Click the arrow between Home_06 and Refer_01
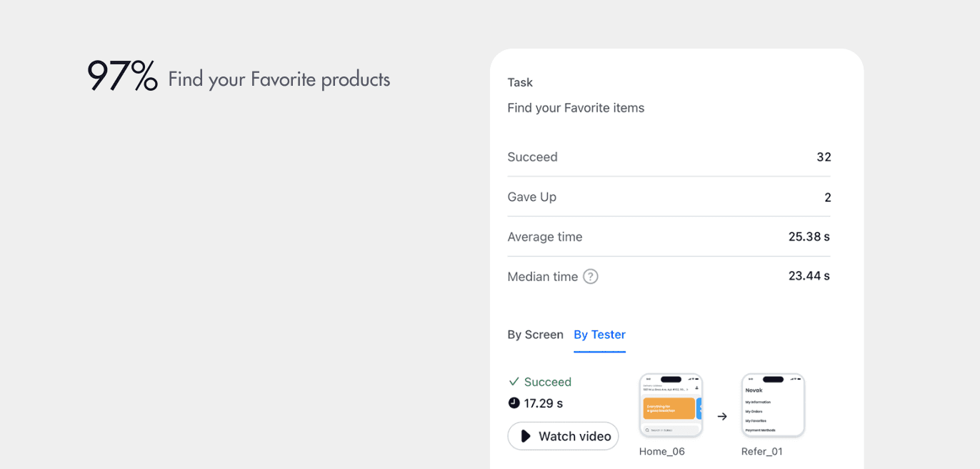Viewport: 980px width, 469px height. 722,416
